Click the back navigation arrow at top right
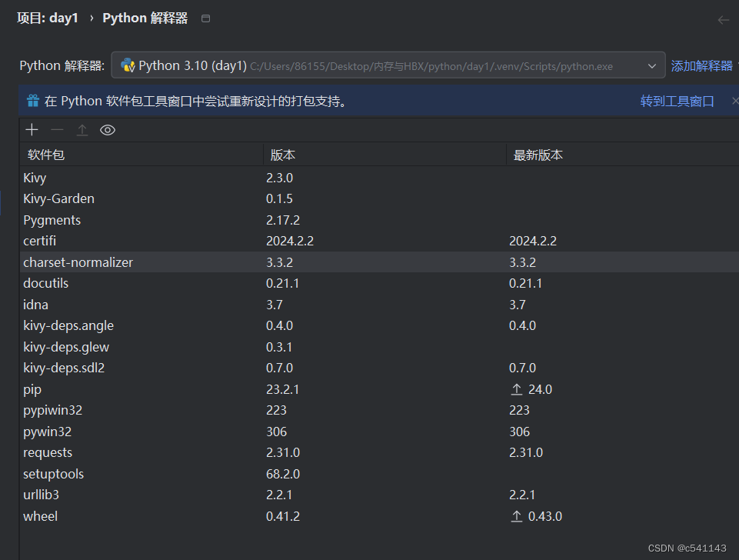Viewport: 739px width, 560px height. [x=723, y=20]
